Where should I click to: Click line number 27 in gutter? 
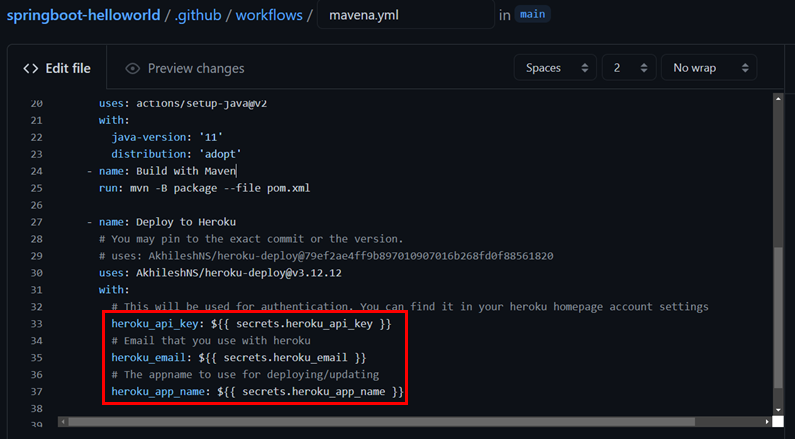click(x=36, y=222)
